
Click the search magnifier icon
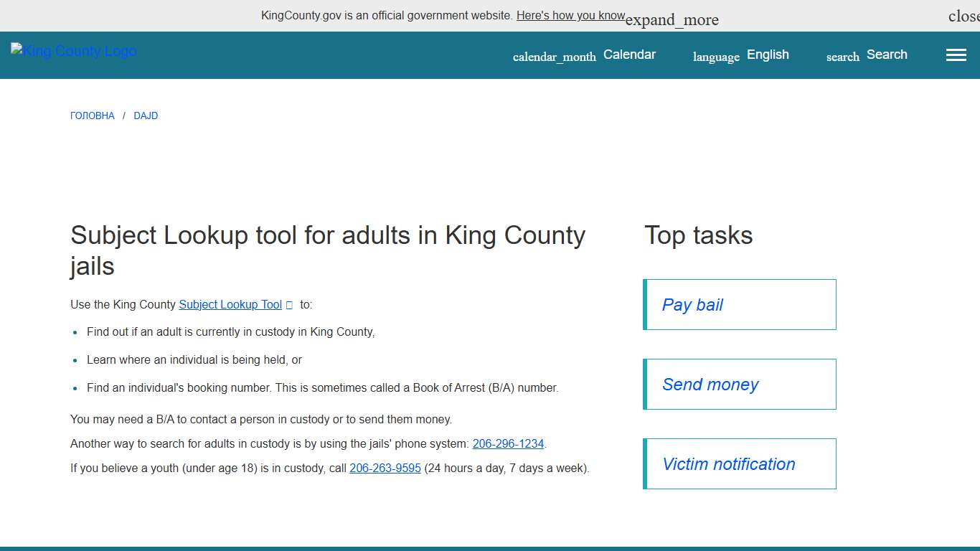842,57
